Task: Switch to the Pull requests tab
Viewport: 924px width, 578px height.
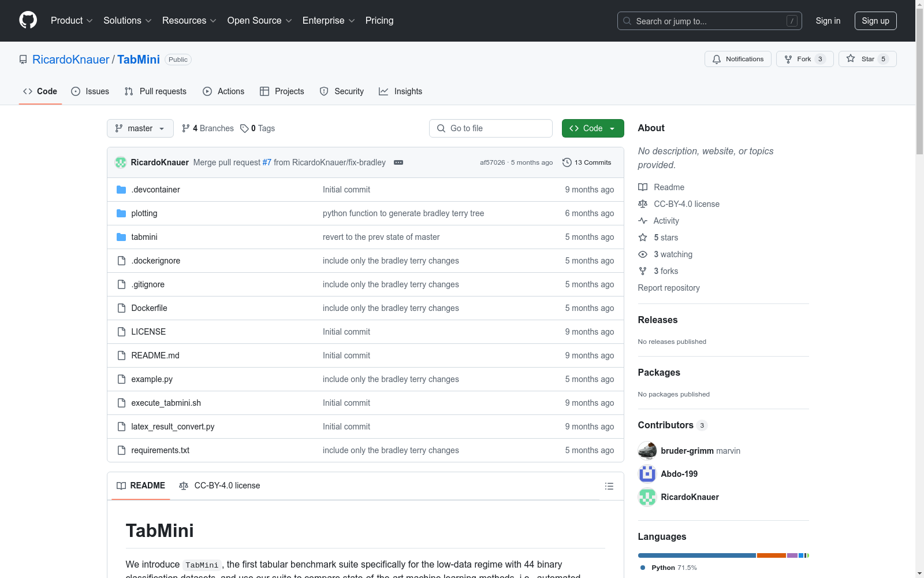Action: [155, 91]
